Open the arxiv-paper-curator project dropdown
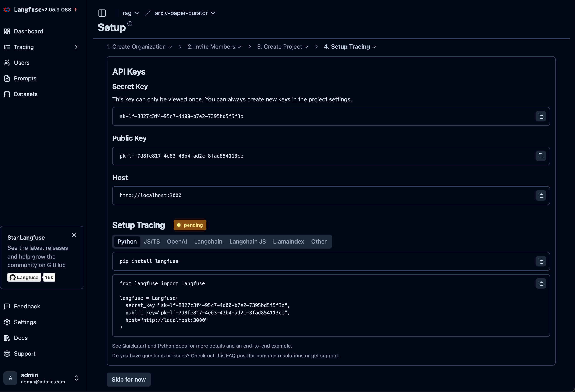575x392 pixels. 185,13
